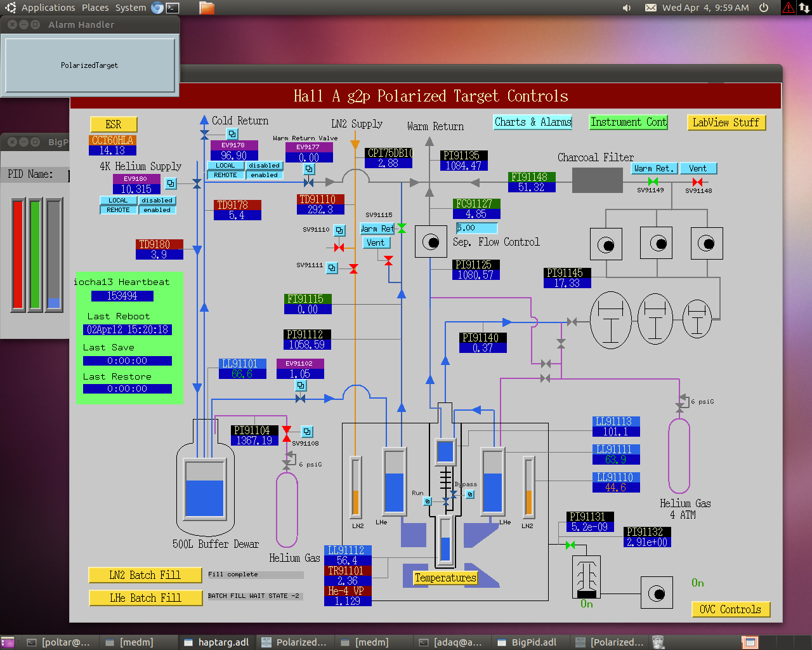The width and height of the screenshot is (812, 650).
Task: Open the mail envelope indicator in top panel
Action: (x=651, y=8)
